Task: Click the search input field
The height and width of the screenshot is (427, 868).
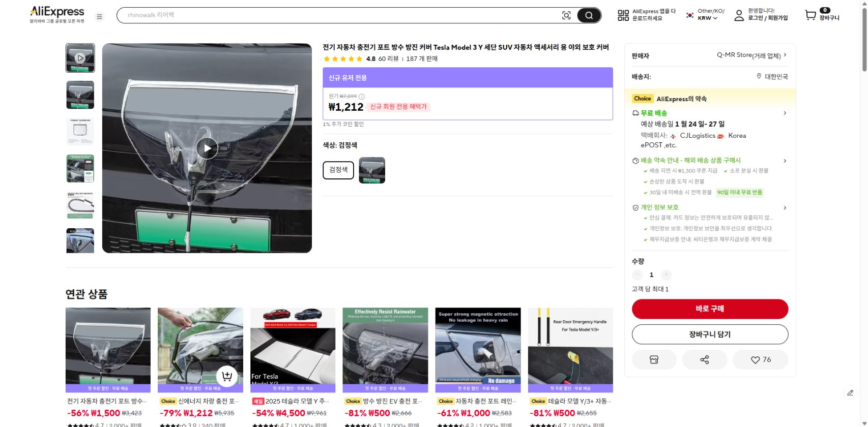Action: pos(338,15)
